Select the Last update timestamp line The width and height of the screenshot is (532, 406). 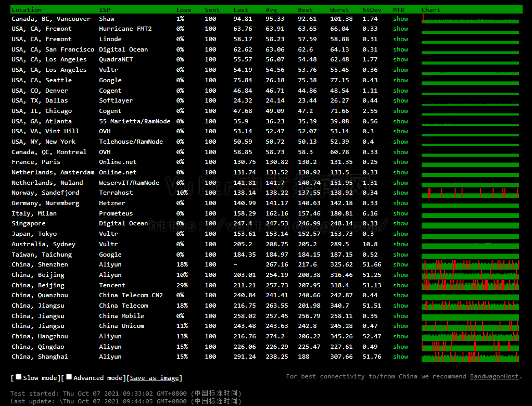pyautogui.click(x=126, y=401)
